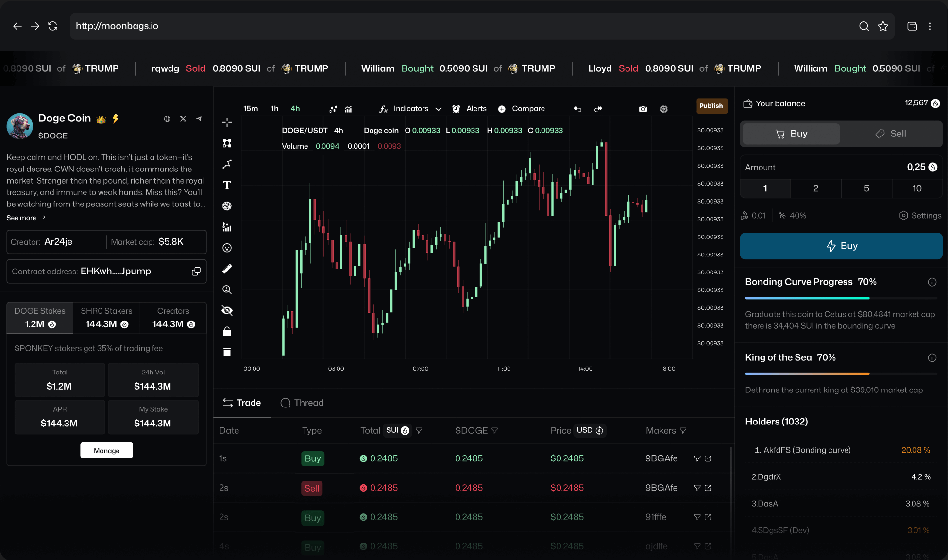Image resolution: width=948 pixels, height=560 pixels.
Task: Select the Text drawing tool
Action: (227, 185)
